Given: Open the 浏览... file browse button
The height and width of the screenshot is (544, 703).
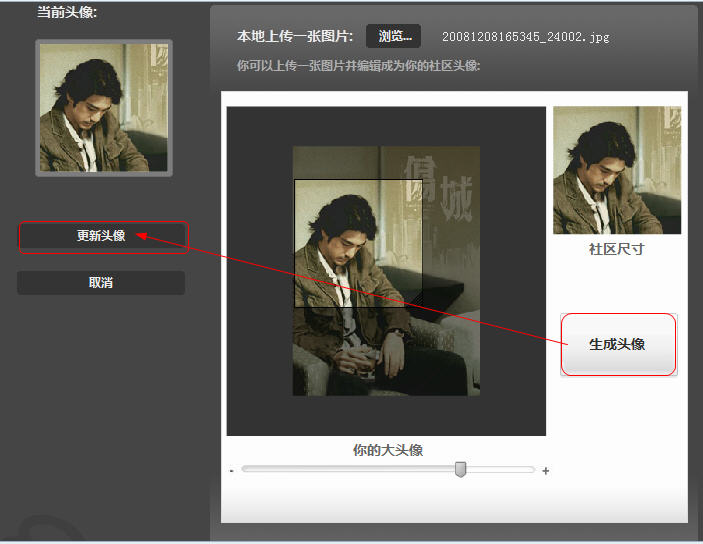Looking at the screenshot, I should (x=394, y=36).
